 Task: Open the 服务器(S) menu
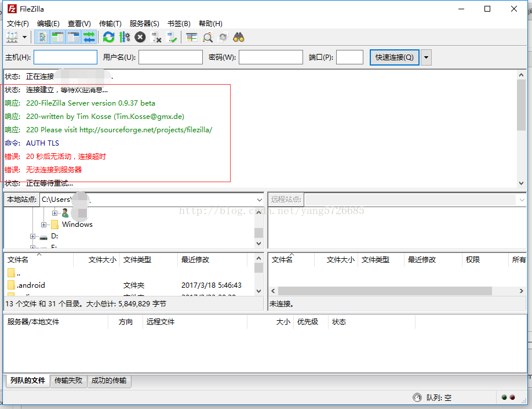pos(144,23)
